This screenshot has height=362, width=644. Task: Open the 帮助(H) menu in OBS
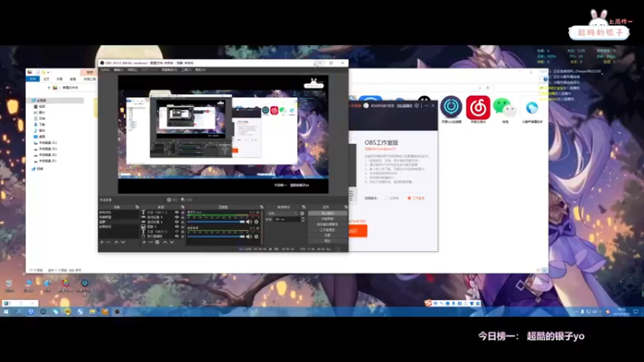coord(200,70)
